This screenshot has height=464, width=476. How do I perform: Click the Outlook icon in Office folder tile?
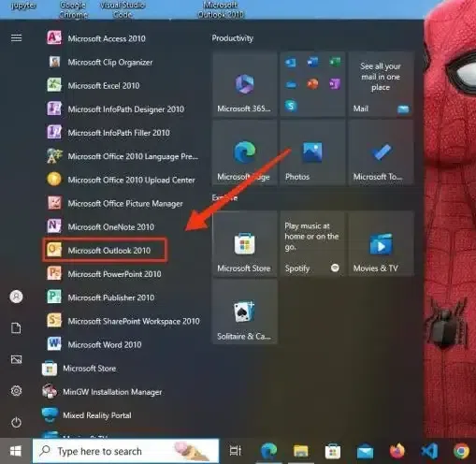point(291,62)
